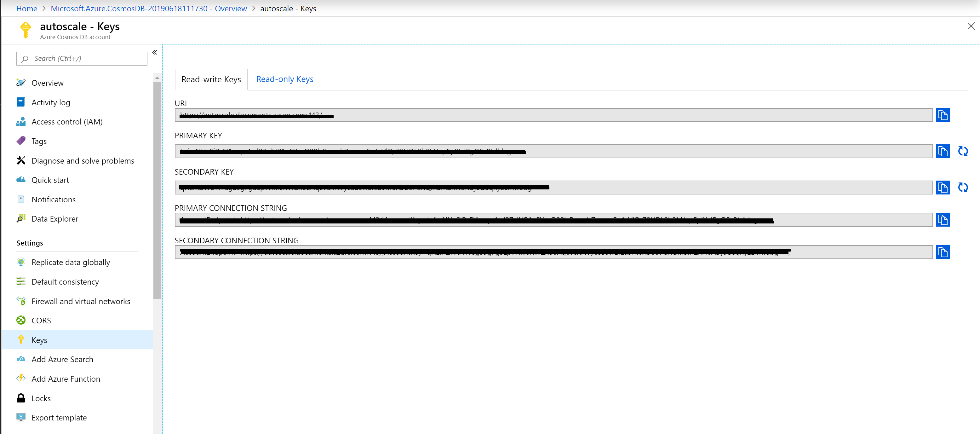Click the autoscale key logo icon
Viewport: 980px width, 434px height.
26,30
